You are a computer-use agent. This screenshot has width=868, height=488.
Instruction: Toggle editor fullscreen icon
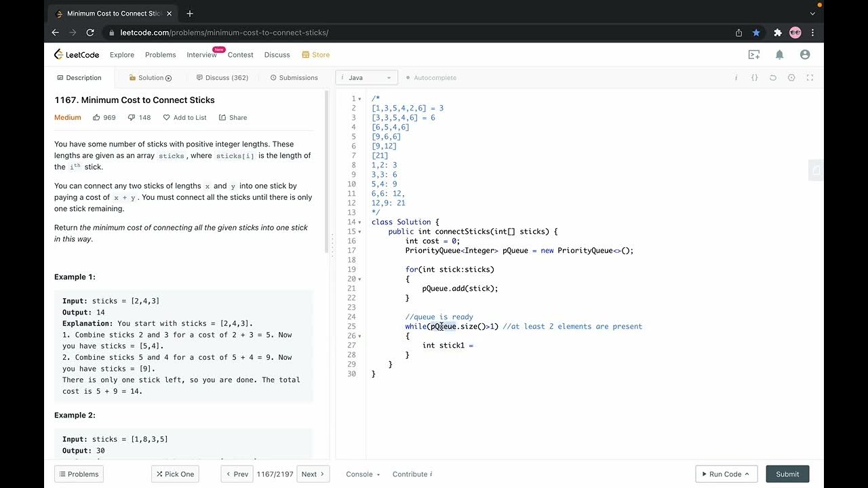coord(810,78)
